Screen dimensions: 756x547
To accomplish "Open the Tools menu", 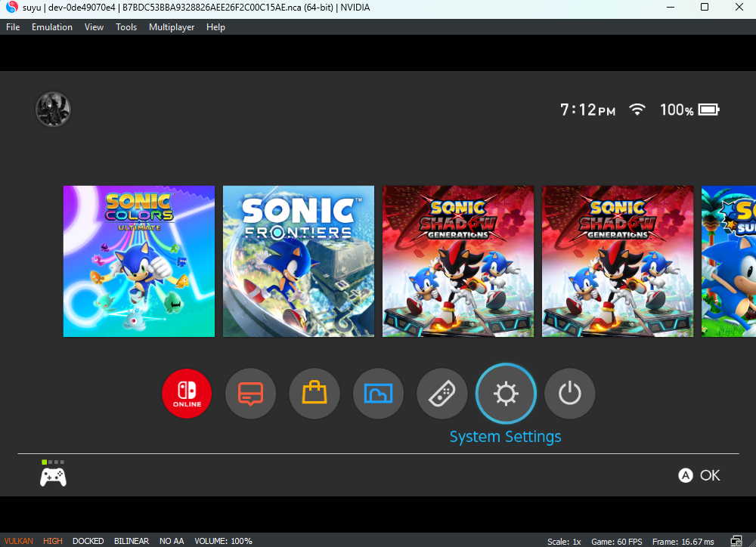I will (126, 27).
